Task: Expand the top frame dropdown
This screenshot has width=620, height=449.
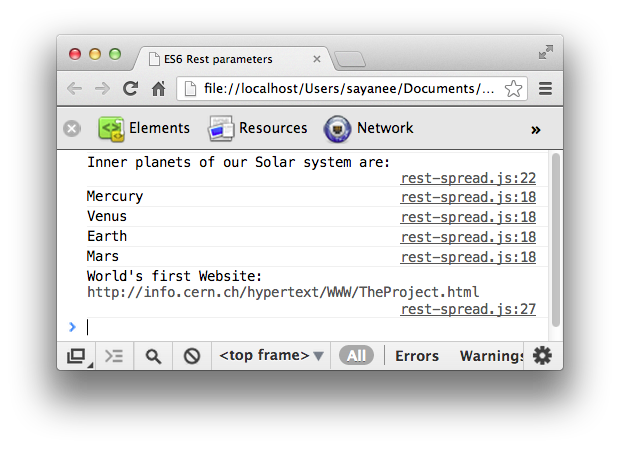Action: tap(271, 356)
